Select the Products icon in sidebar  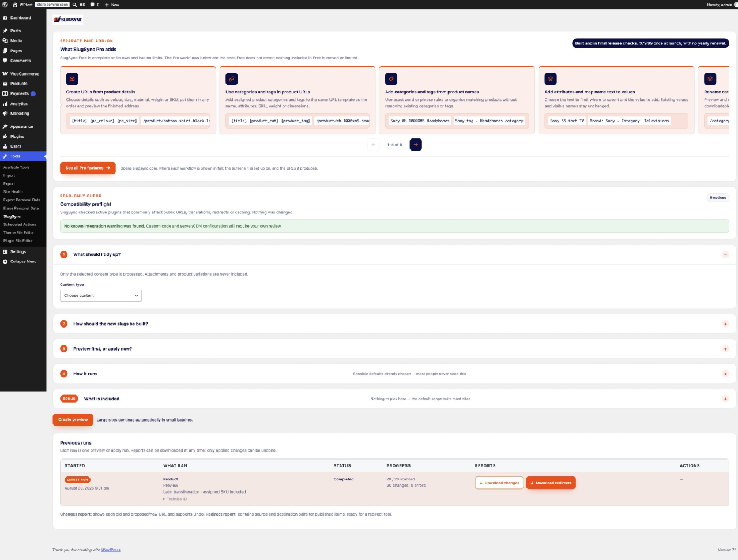5,84
